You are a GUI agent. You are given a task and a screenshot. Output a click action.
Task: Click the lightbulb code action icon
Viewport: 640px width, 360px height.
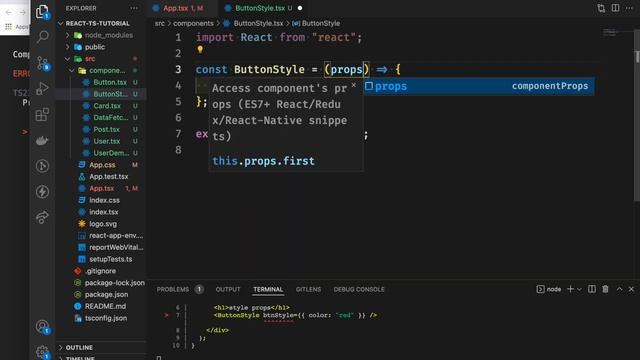pos(200,49)
